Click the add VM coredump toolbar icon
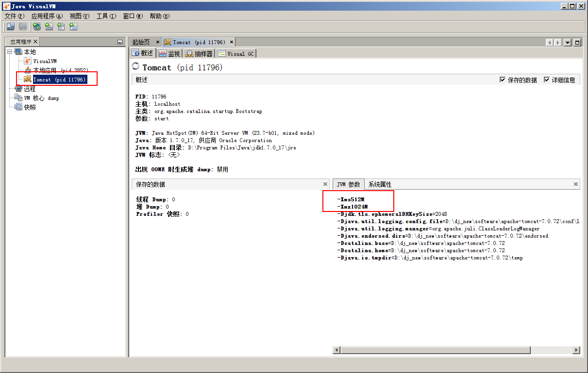Screen dimensions: 588x373 (x=60, y=26)
